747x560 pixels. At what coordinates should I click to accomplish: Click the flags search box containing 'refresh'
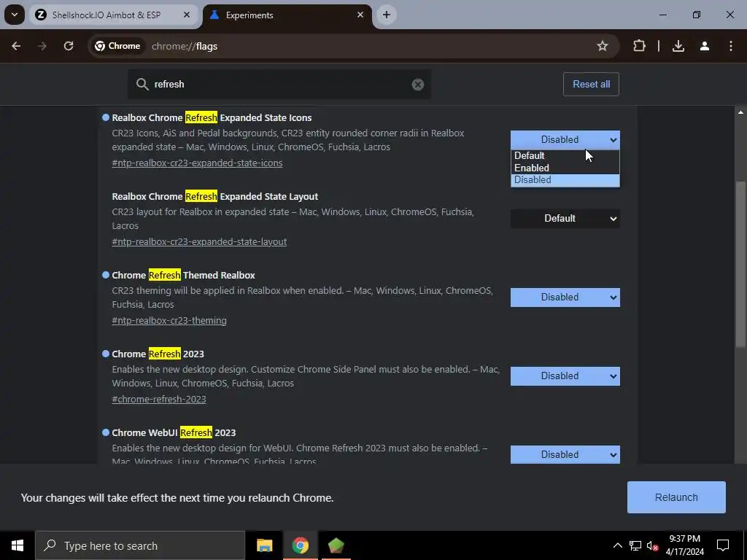click(x=279, y=85)
